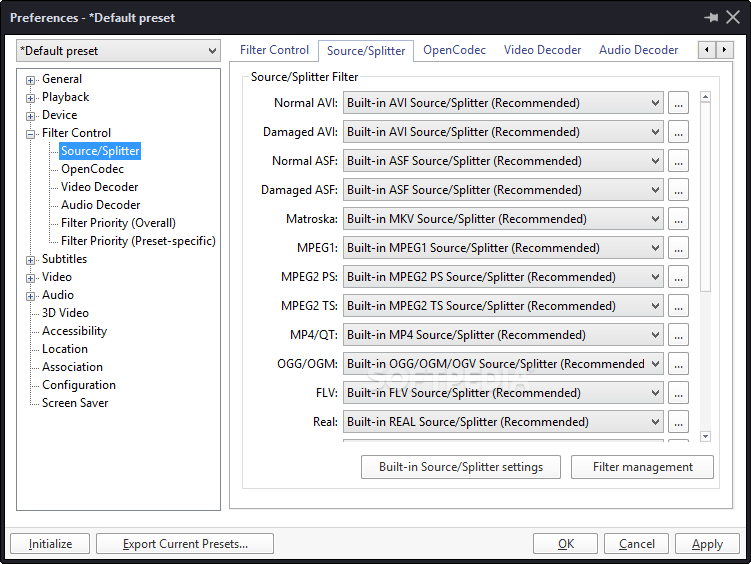
Task: Open the MP4/QT filter dropdown
Action: click(x=503, y=335)
